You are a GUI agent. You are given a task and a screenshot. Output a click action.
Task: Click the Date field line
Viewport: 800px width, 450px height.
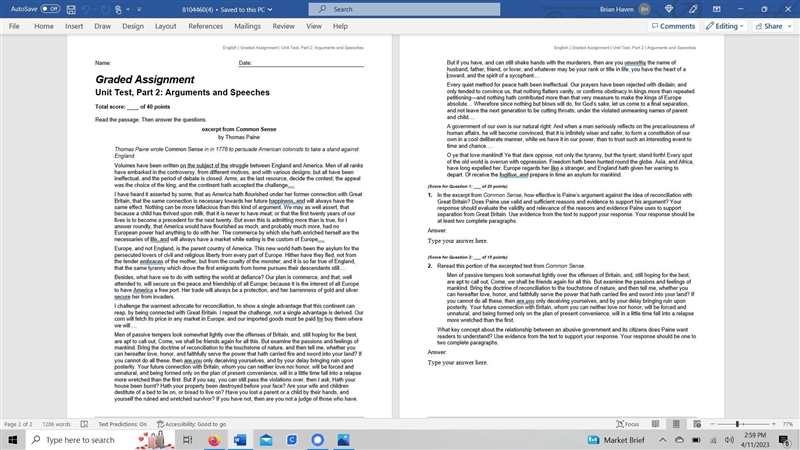(301, 63)
